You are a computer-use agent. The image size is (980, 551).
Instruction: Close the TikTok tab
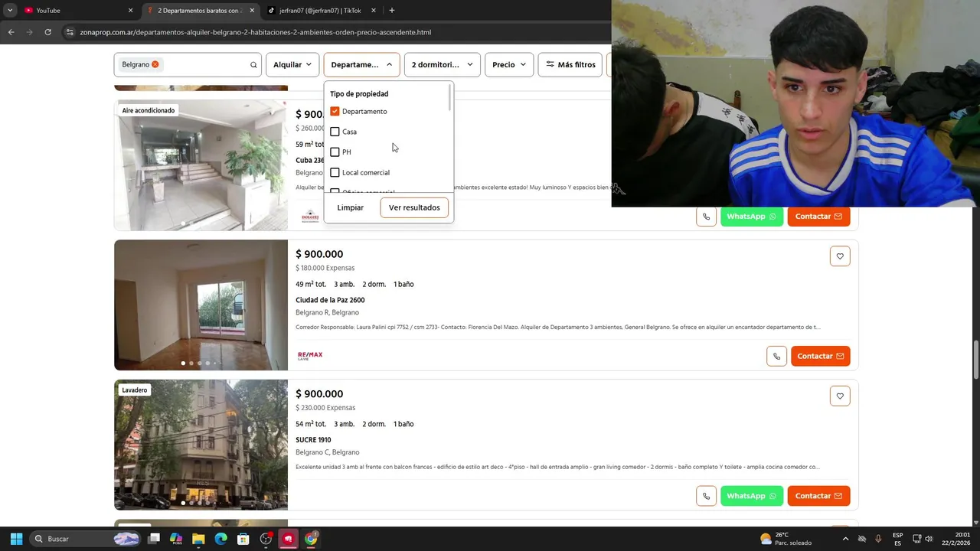pyautogui.click(x=374, y=11)
